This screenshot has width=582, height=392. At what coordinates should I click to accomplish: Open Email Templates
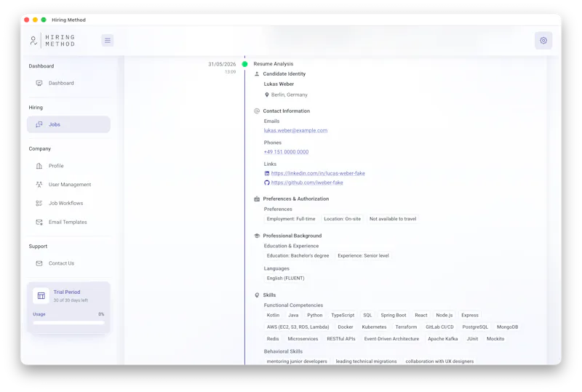point(68,222)
